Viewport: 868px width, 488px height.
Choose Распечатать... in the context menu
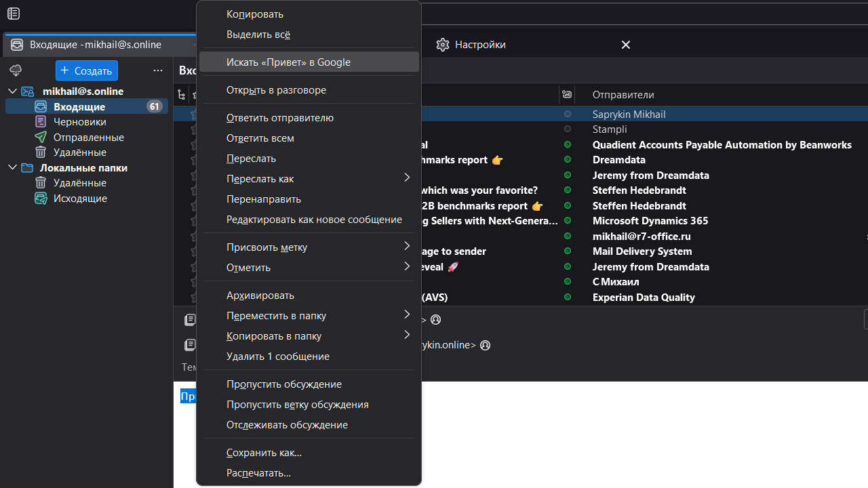(309, 473)
